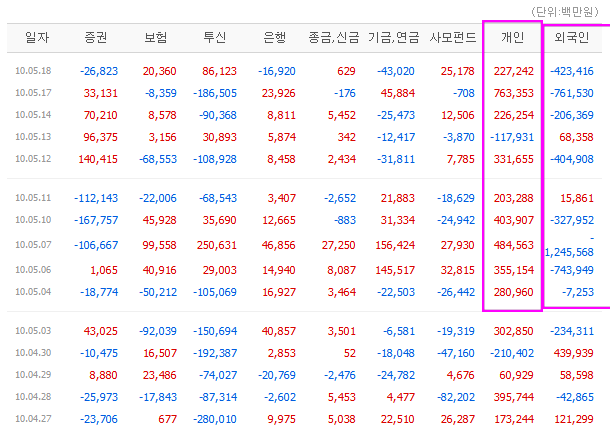Select date cell 10.04.27

pyautogui.click(x=33, y=419)
